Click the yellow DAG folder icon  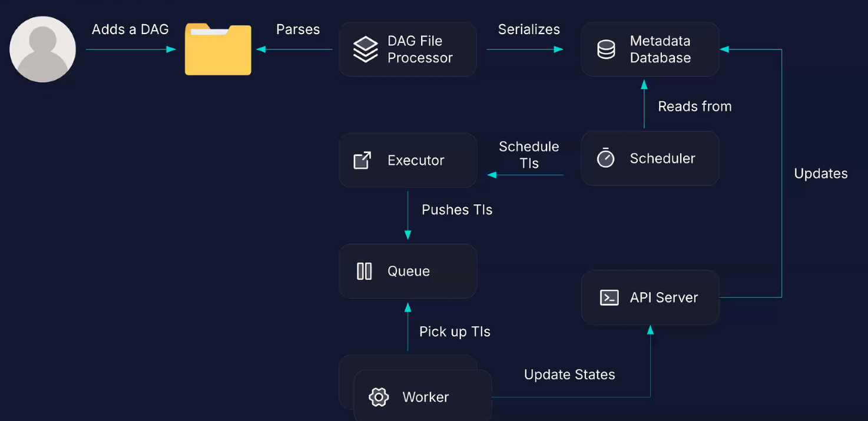(x=218, y=49)
